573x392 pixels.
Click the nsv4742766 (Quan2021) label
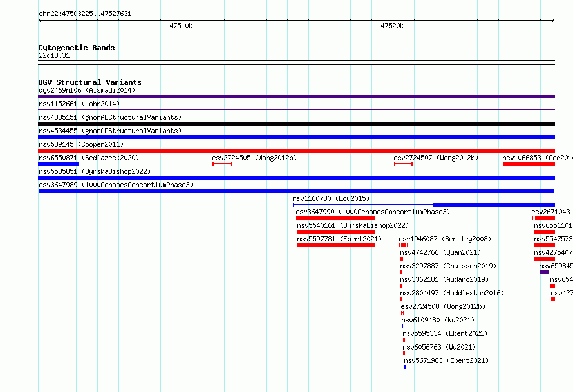[440, 252]
